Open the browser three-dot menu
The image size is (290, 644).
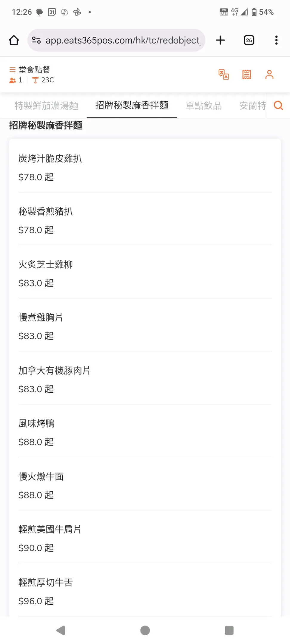click(x=276, y=40)
